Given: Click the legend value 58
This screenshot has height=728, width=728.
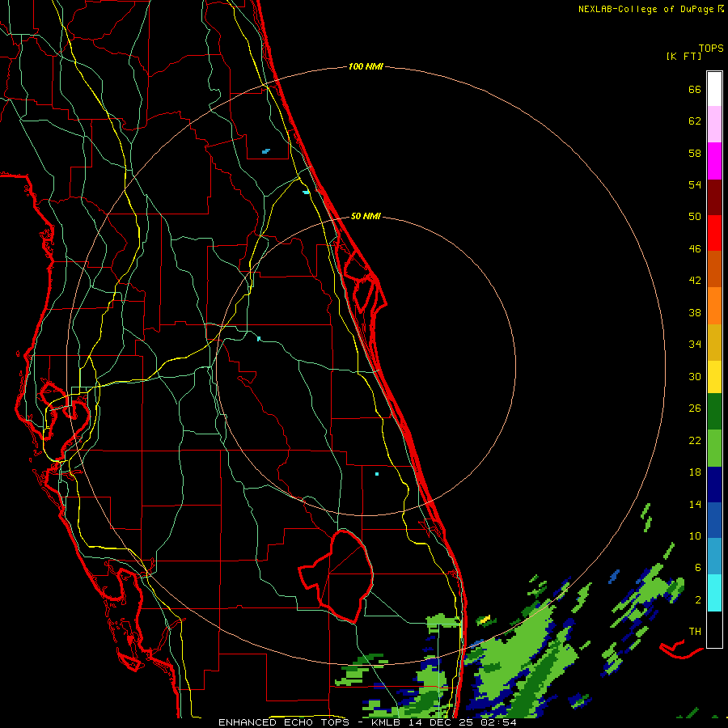Looking at the screenshot, I should click(695, 153).
